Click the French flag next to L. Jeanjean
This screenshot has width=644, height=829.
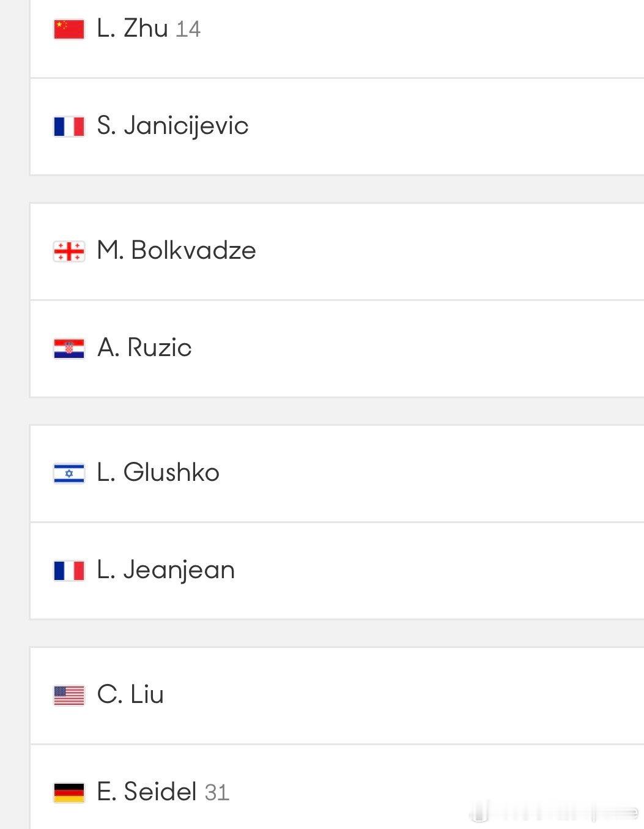click(x=68, y=570)
